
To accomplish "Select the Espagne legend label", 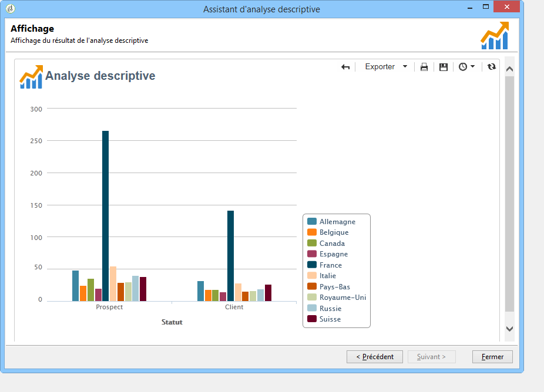I will tap(334, 254).
